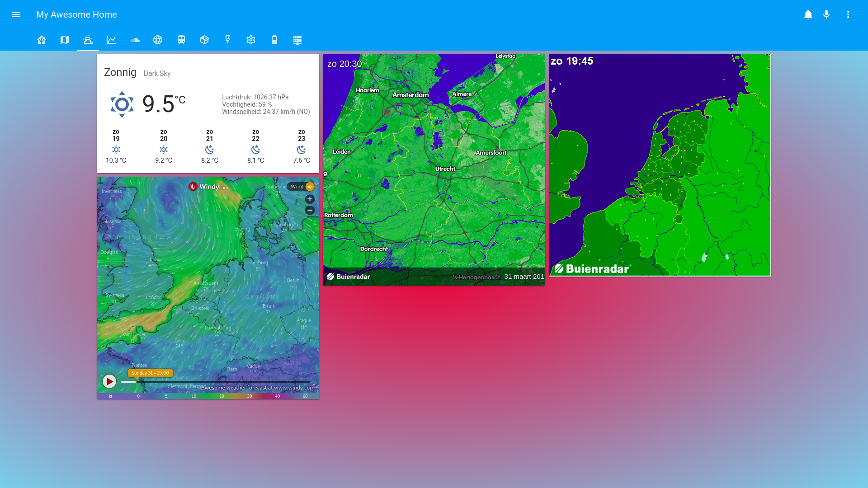This screenshot has width=868, height=488.
Task: Zoom in on the Windy map
Action: click(310, 199)
